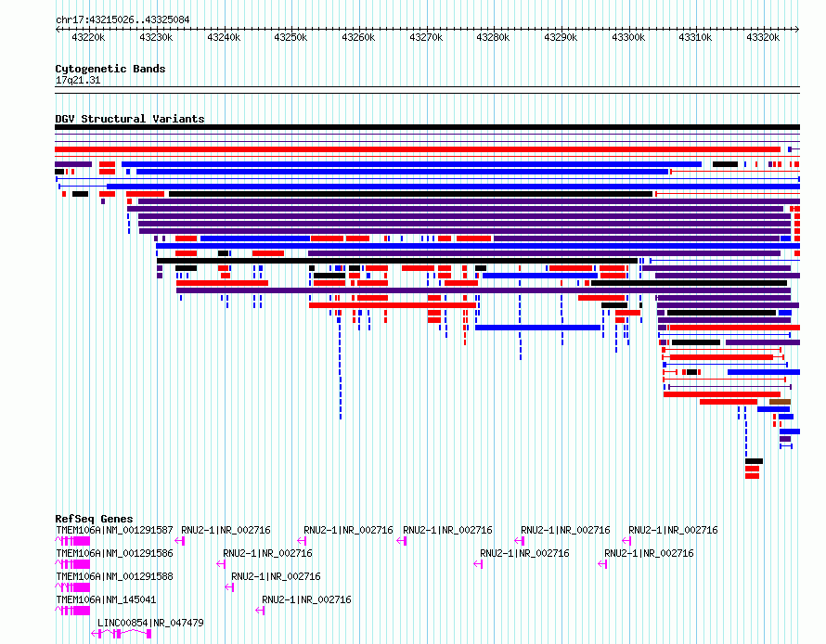The height and width of the screenshot is (644, 826).
Task: Click the 43270k ruler label
Action: click(x=426, y=37)
